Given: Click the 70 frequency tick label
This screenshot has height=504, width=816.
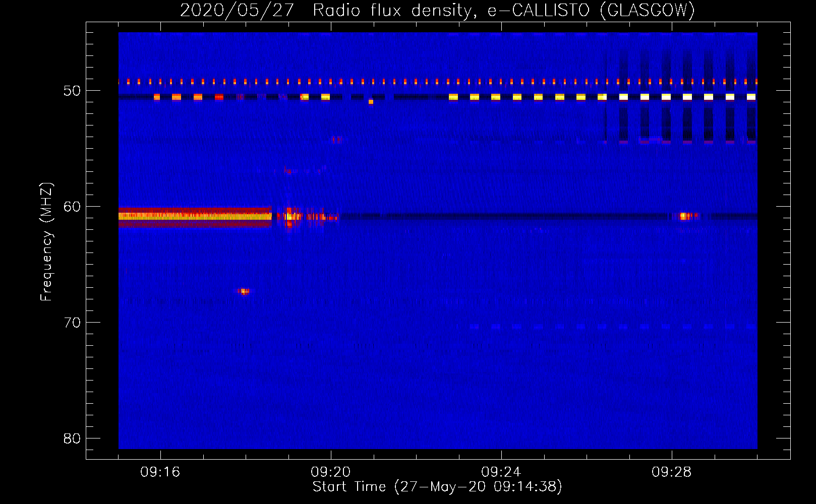Looking at the screenshot, I should pos(72,323).
